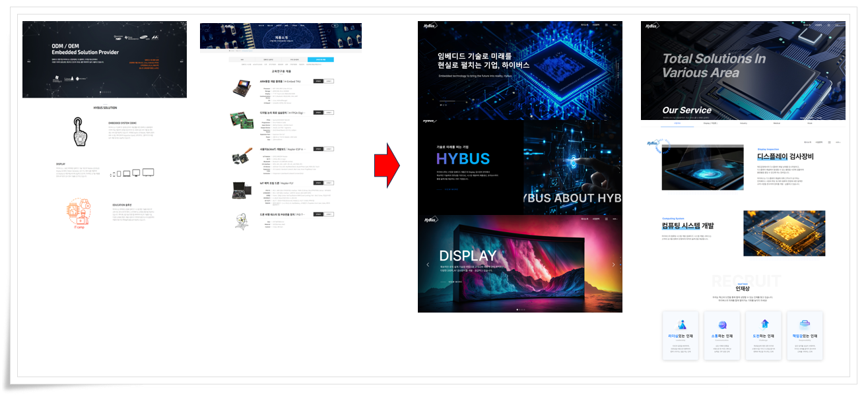Open 사업분야 menu on blue chip hero page
868x395 pixels.
[595, 25]
